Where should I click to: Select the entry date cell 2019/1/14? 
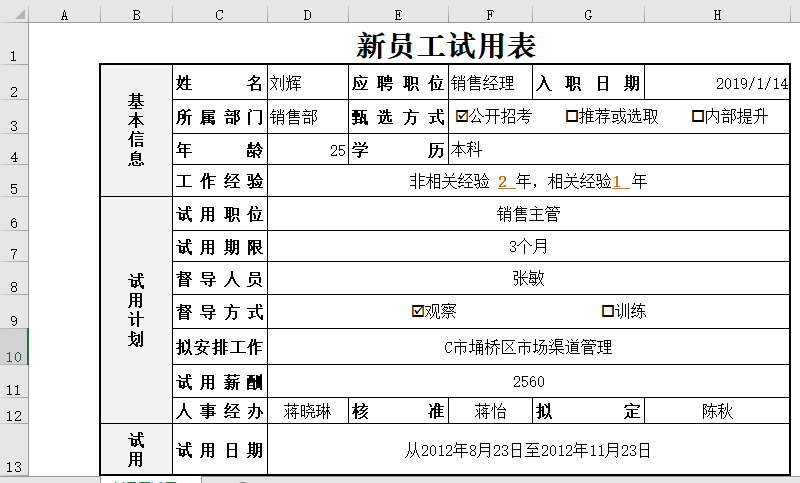717,83
